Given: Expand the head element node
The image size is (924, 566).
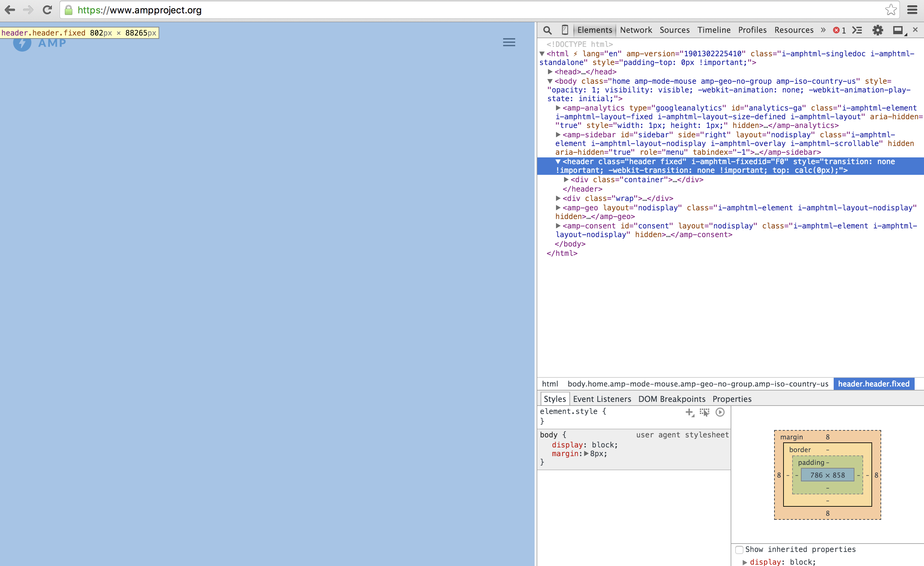Looking at the screenshot, I should click(x=550, y=72).
